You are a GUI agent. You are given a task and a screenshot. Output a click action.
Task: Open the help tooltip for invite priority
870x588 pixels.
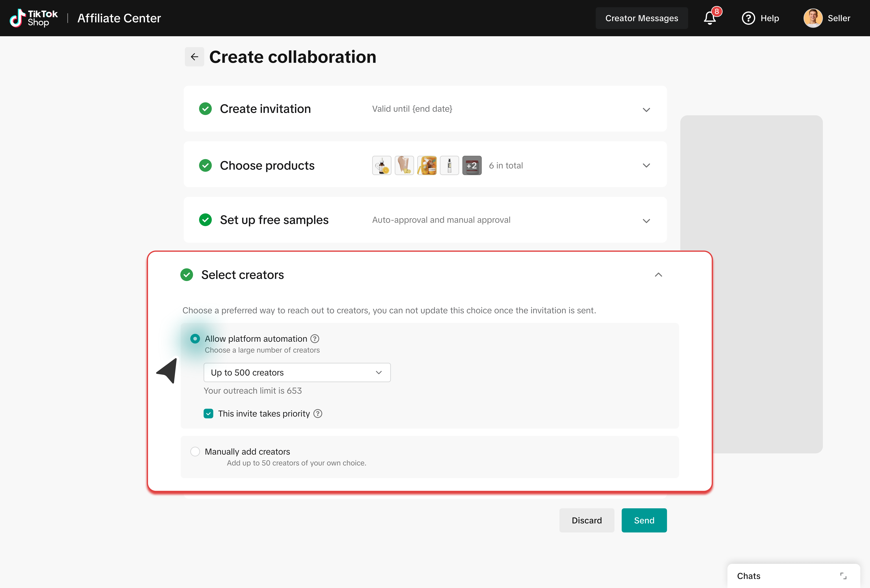318,414
